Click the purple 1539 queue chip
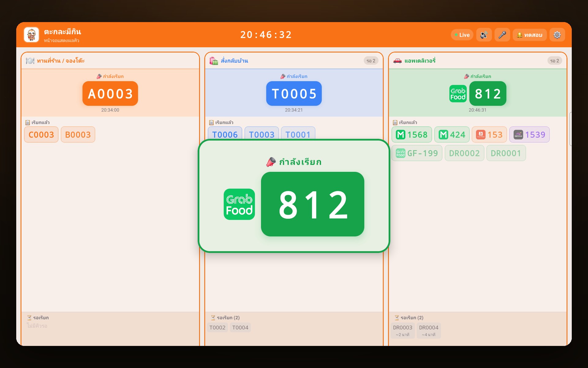 [530, 135]
